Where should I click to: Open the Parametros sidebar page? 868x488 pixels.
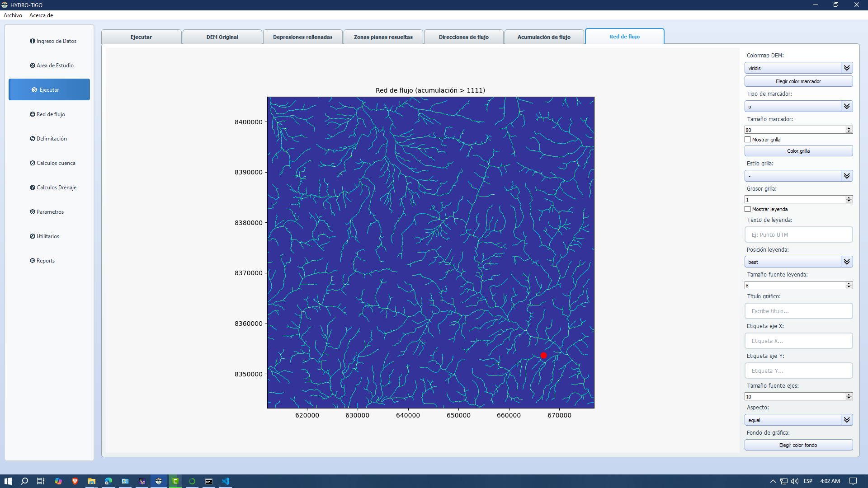(47, 212)
